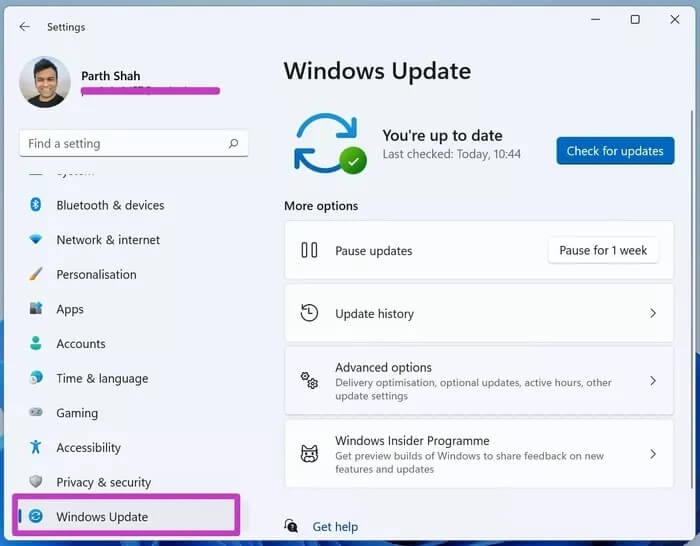Close the Settings window
Image resolution: width=700 pixels, height=546 pixels.
pos(675,20)
